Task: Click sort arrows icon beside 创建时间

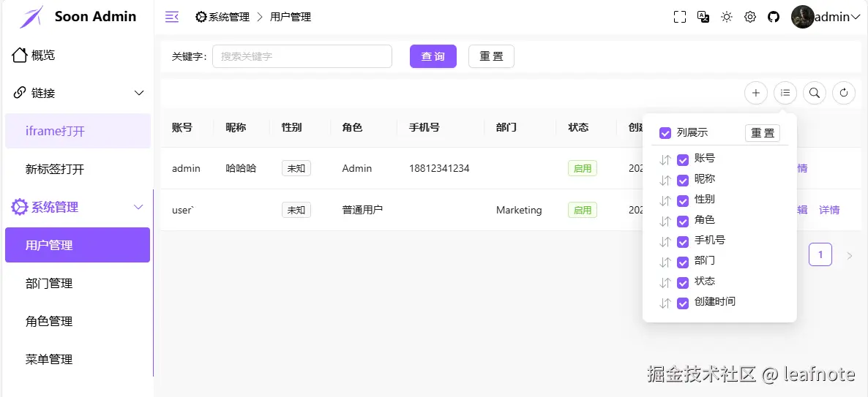Action: (665, 303)
